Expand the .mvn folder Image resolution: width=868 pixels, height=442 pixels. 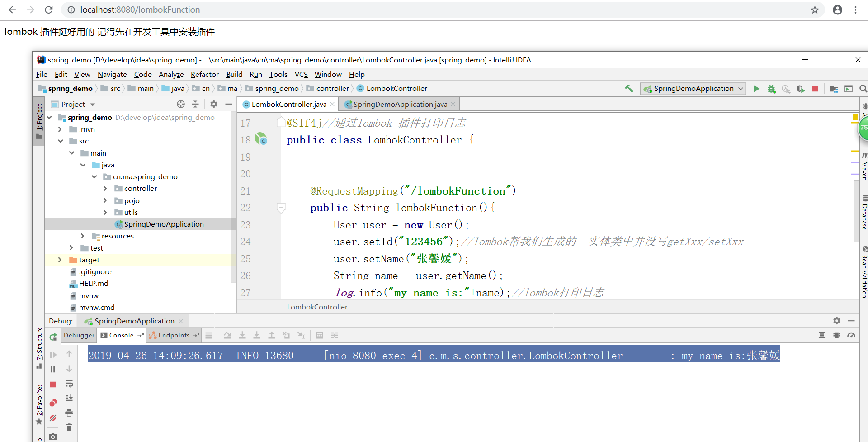60,129
